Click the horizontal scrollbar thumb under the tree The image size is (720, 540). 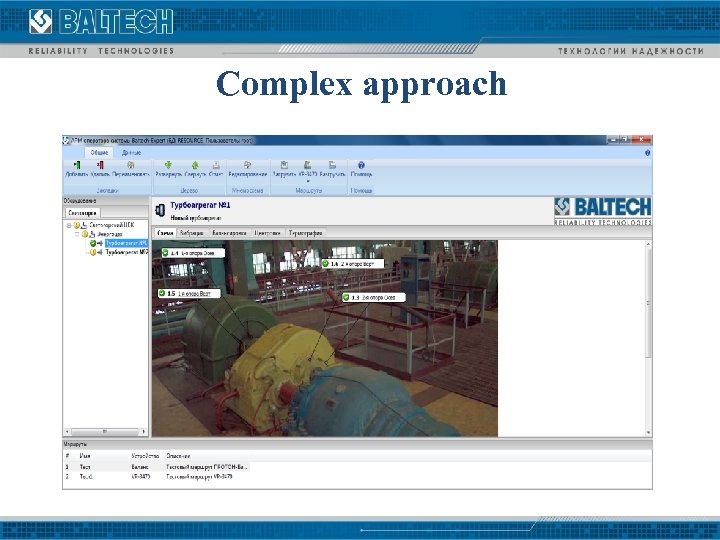[x=105, y=432]
